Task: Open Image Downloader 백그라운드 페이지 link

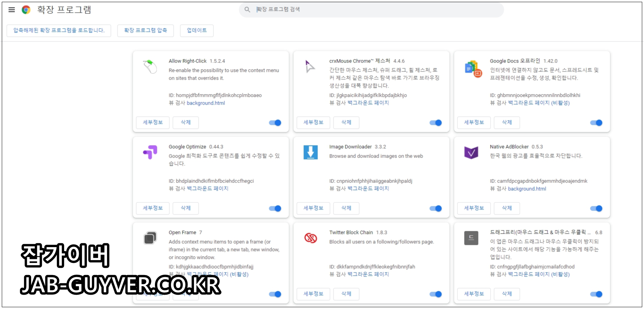Action: coord(368,188)
